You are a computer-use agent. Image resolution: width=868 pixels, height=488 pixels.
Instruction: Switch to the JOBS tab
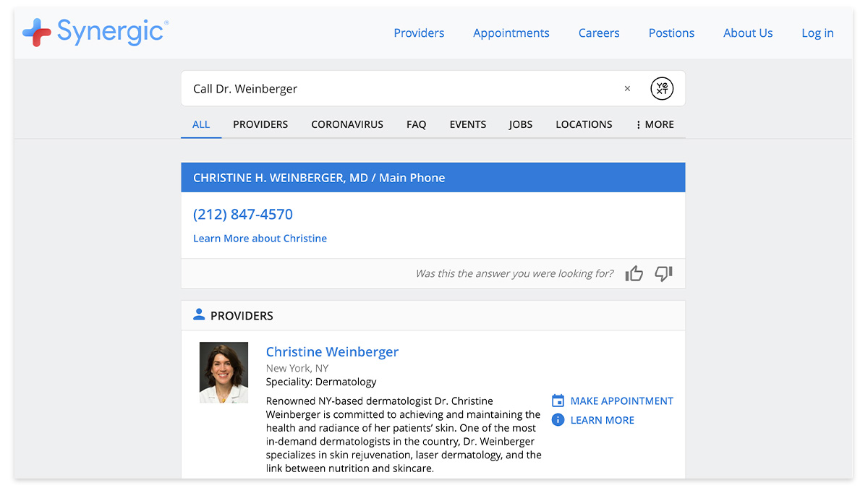[x=521, y=124]
